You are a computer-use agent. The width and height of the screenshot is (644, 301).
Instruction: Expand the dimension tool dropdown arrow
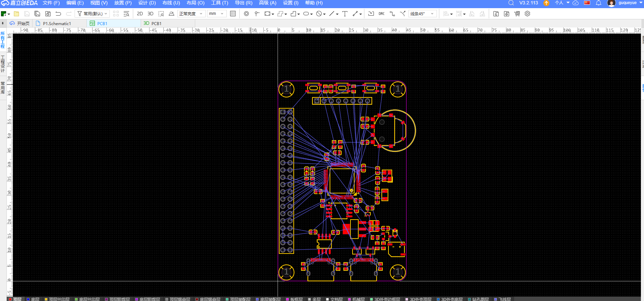(x=361, y=14)
